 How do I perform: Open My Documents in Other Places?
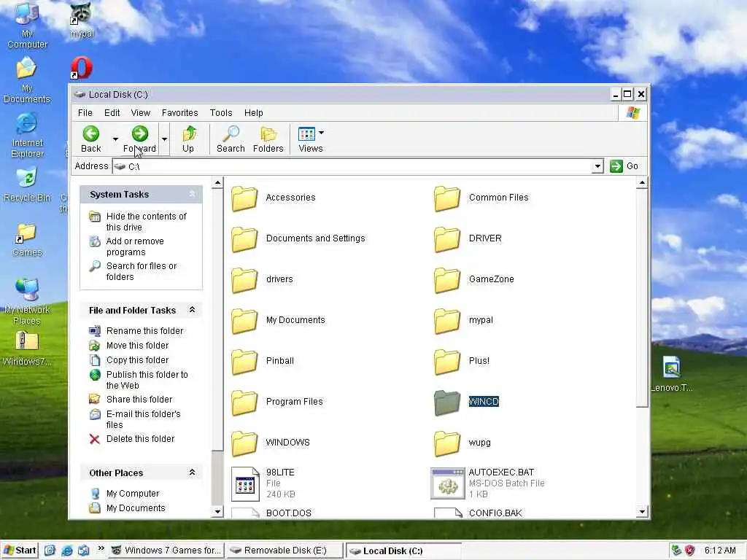pyautogui.click(x=135, y=508)
